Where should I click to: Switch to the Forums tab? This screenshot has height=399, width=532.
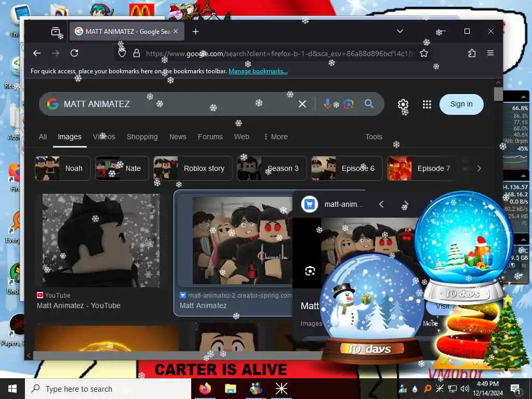210,137
